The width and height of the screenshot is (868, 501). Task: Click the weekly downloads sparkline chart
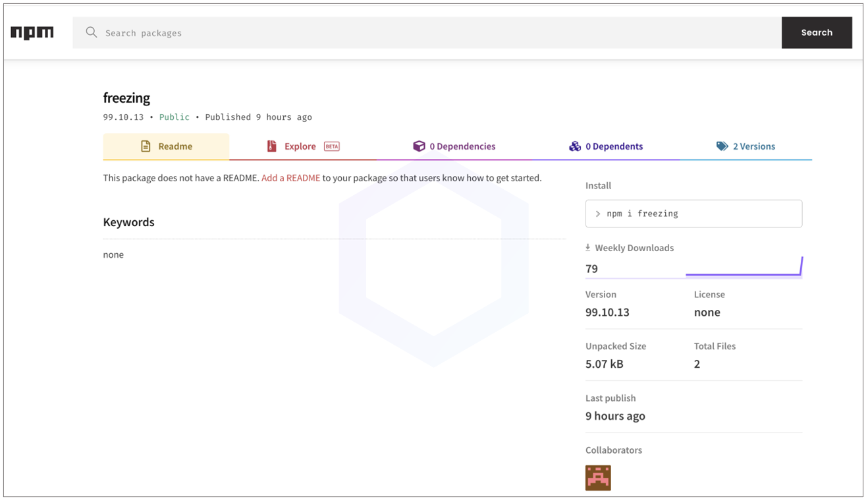[744, 268]
